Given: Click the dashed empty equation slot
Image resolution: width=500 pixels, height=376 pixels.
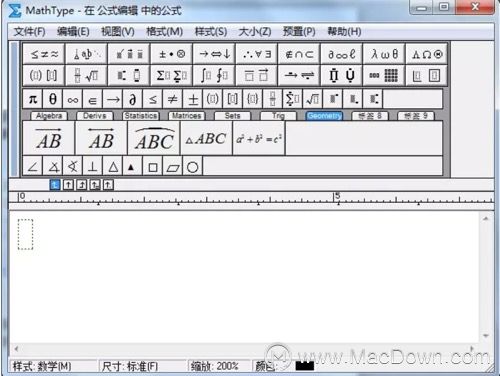Looking at the screenshot, I should [x=25, y=234].
